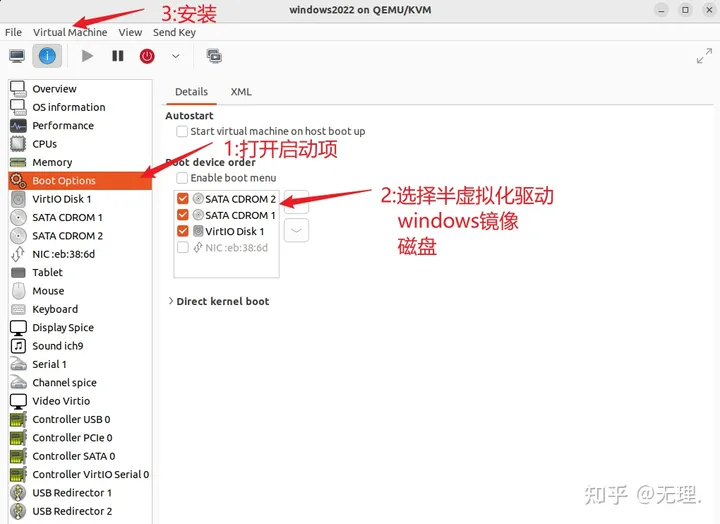Enable boot menu checkbox
This screenshot has width=720, height=524.
(182, 178)
